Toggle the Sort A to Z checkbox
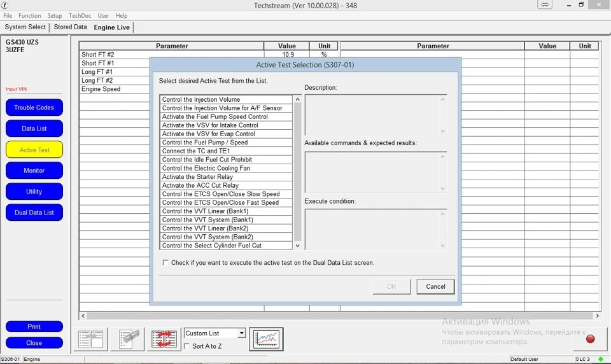The height and width of the screenshot is (364, 611). pos(187,346)
